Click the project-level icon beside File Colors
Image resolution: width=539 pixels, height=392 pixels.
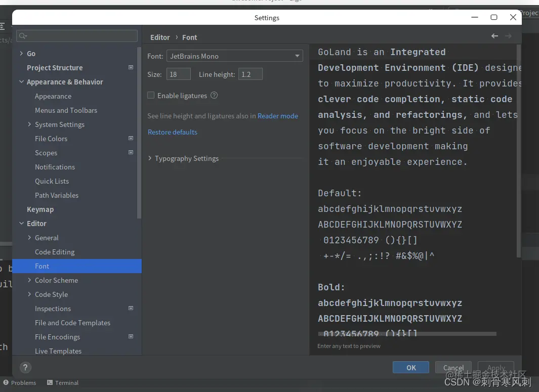click(x=131, y=138)
